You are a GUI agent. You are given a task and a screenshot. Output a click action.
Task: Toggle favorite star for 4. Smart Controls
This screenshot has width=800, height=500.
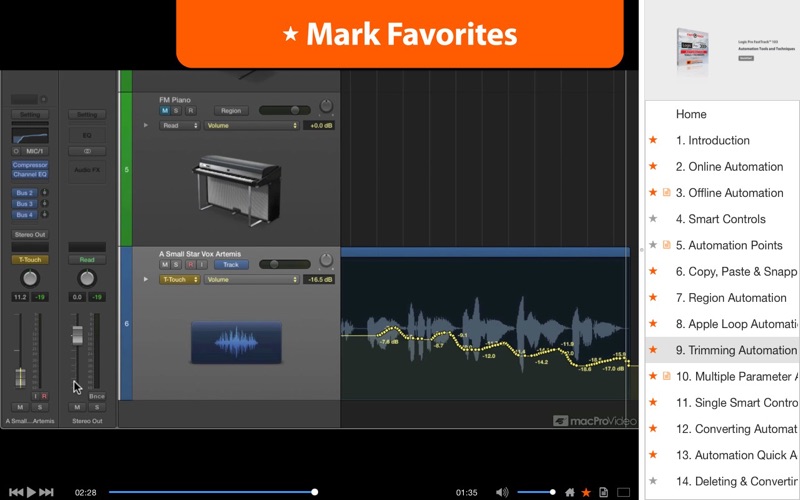click(653, 218)
